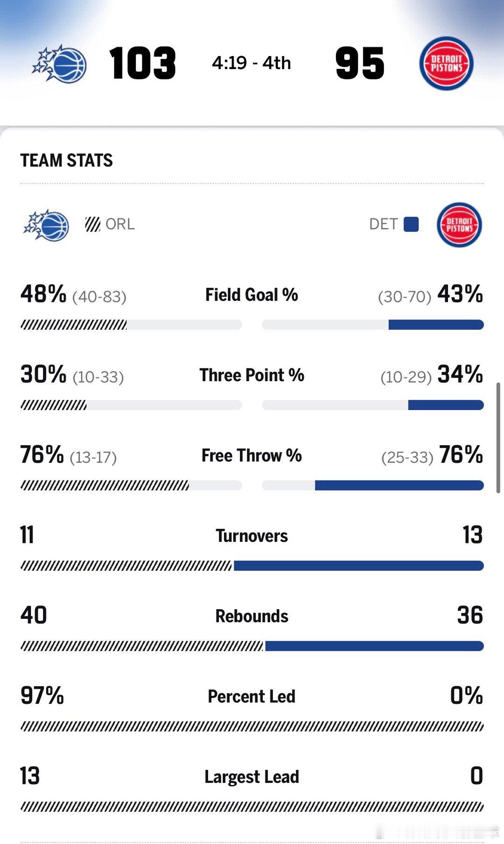Select the Pistons logo in the Team Stats header

[459, 224]
